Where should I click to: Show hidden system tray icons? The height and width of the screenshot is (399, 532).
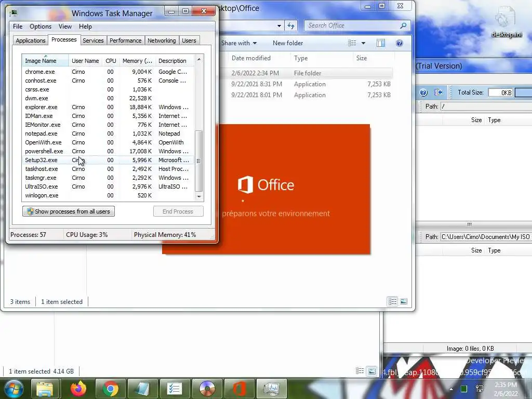(x=451, y=389)
